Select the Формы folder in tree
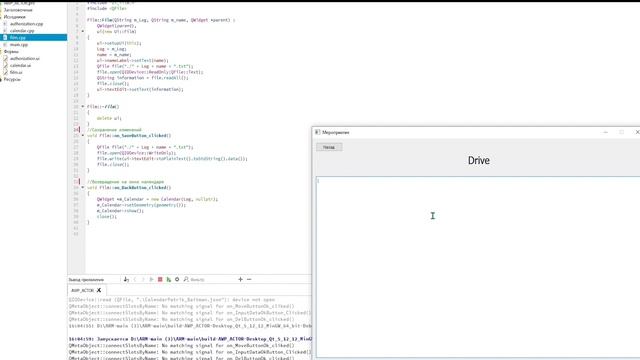 pos(11,51)
